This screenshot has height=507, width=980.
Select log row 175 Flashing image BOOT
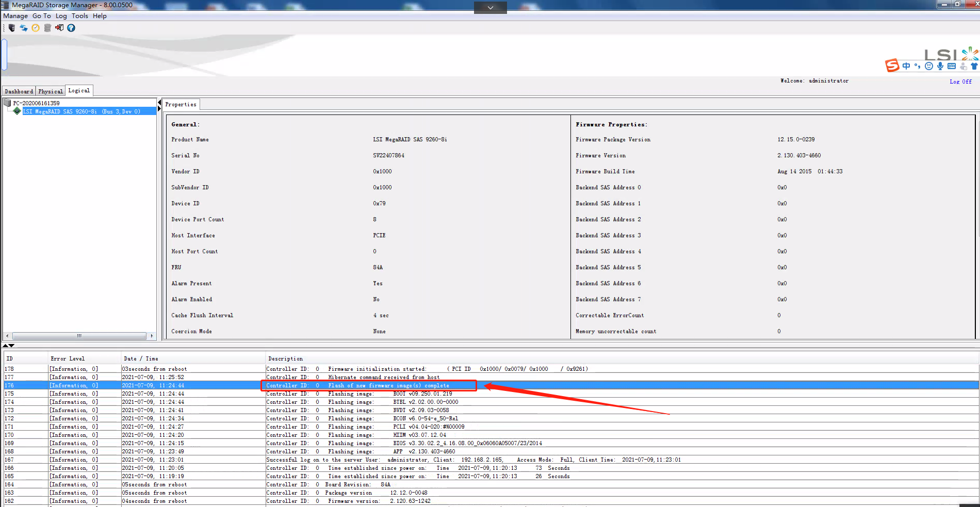491,394
